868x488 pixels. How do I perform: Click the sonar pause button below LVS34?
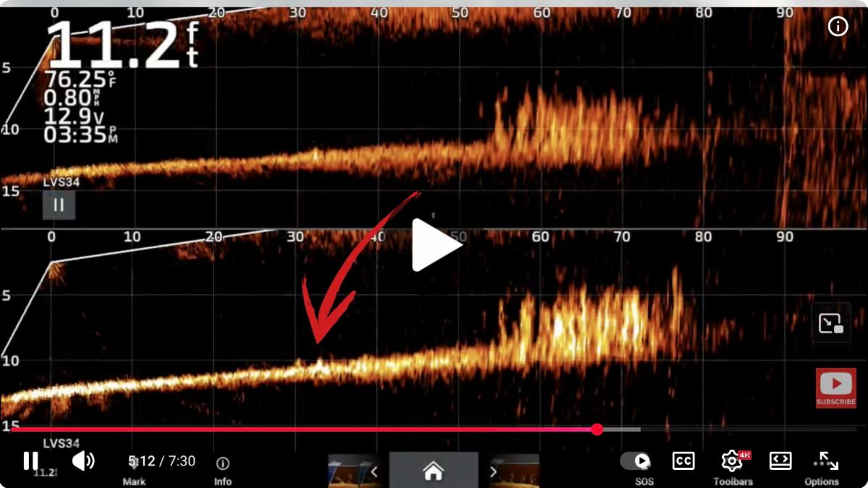click(x=59, y=205)
